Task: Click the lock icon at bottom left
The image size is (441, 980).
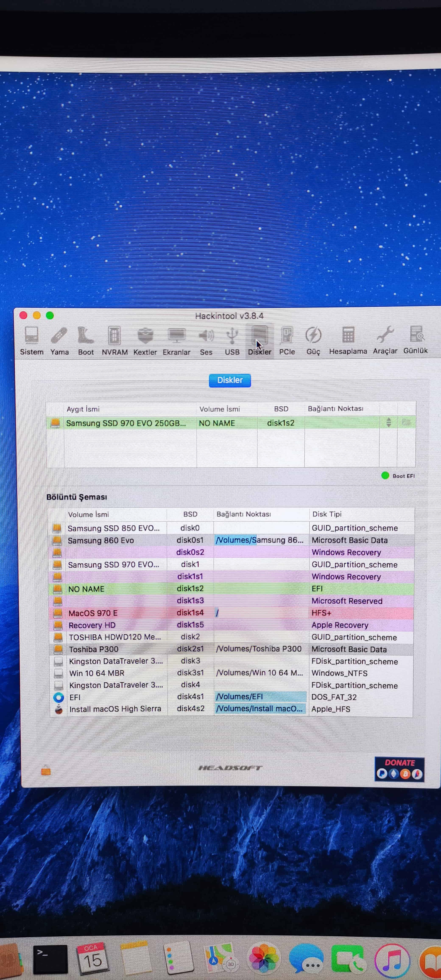Action: [46, 771]
